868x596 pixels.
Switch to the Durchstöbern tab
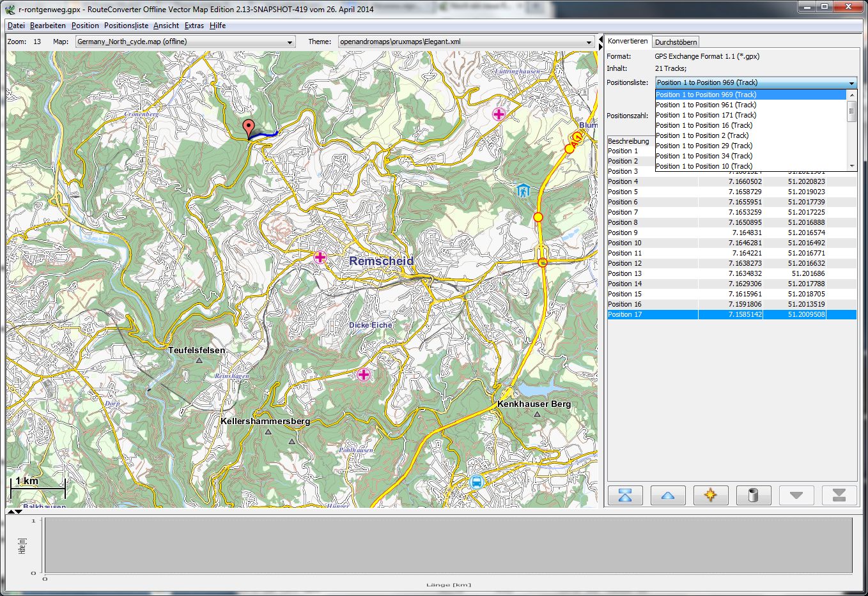coord(676,42)
